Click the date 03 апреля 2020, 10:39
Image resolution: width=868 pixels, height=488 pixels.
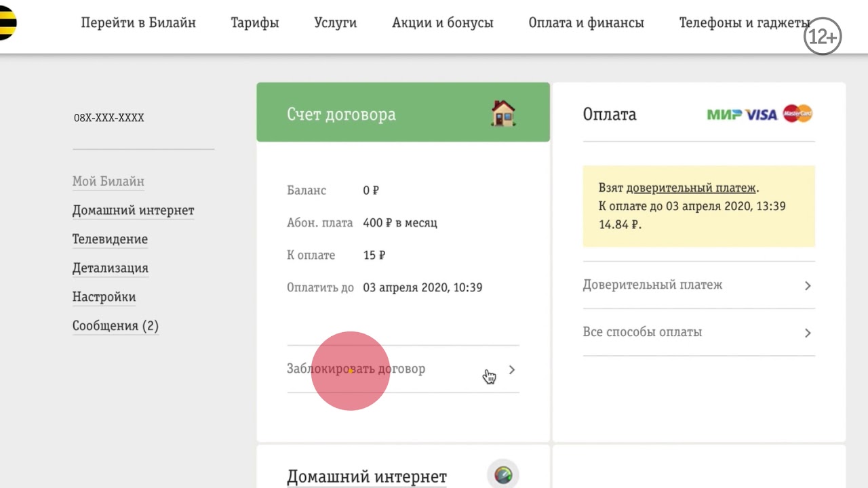(x=422, y=288)
